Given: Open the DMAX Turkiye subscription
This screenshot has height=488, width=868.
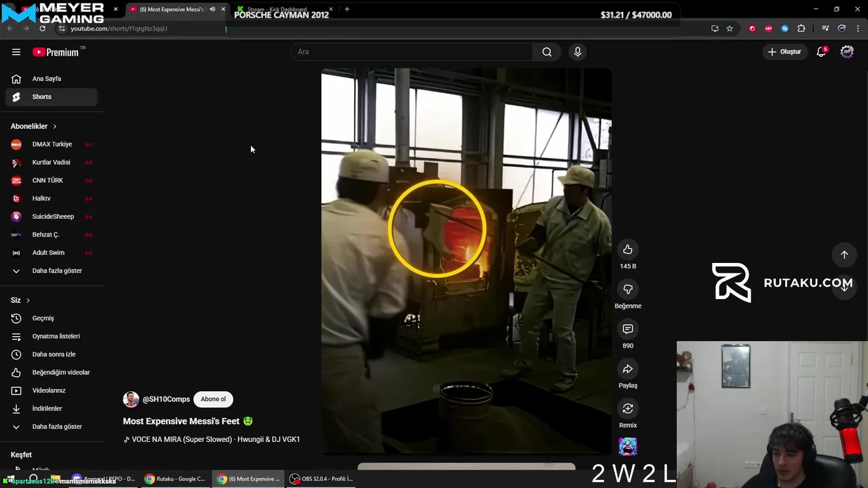Looking at the screenshot, I should pyautogui.click(x=51, y=144).
